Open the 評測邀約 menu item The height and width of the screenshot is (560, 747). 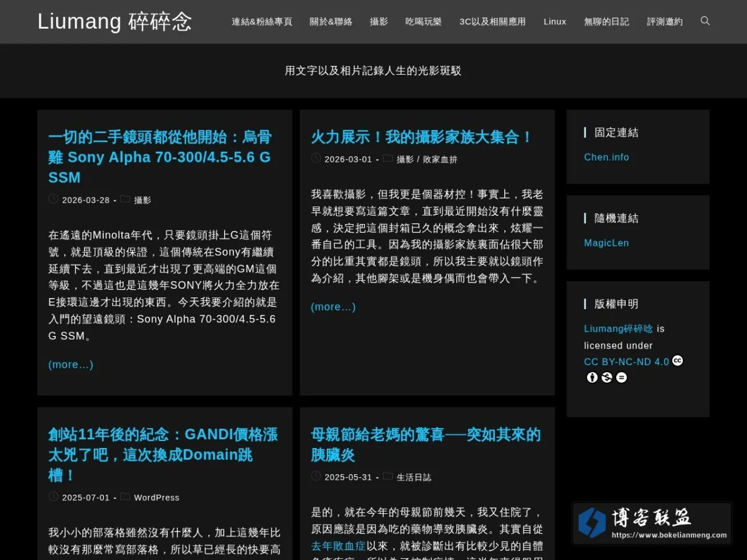[x=665, y=22]
